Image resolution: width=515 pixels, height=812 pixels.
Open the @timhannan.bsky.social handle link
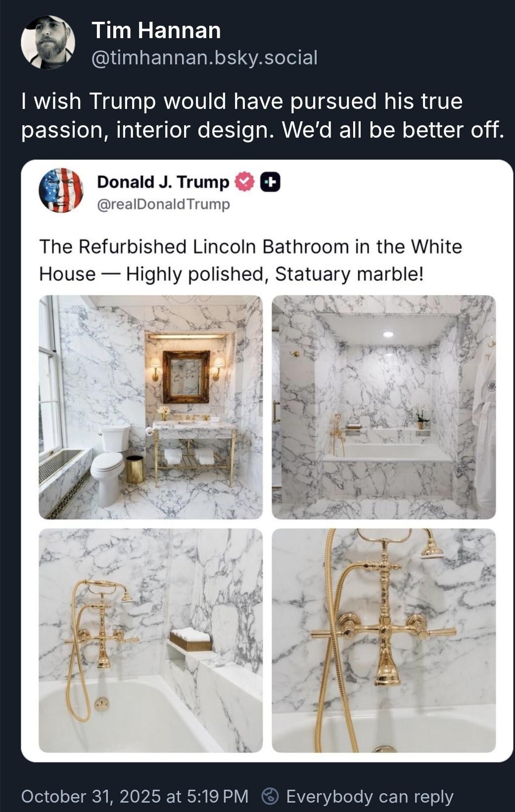[204, 58]
